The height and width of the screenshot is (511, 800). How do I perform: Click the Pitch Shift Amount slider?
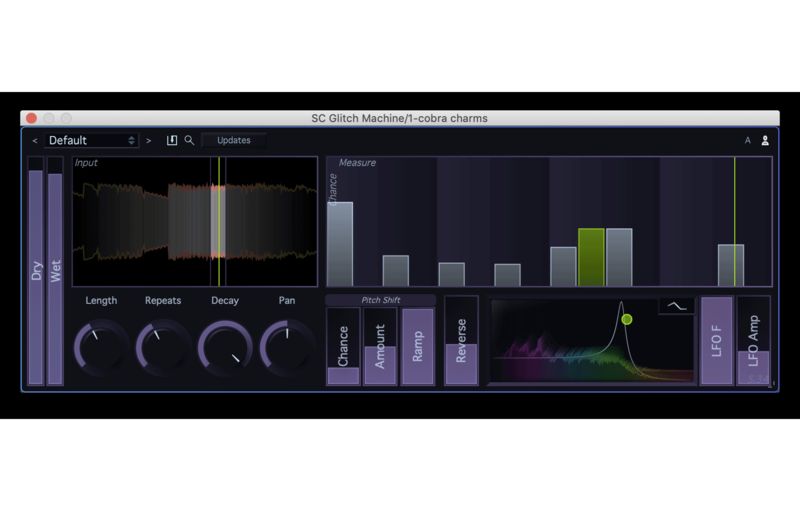[380, 346]
